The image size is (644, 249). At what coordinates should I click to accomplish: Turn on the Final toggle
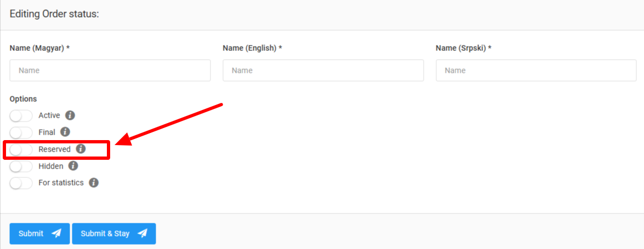(21, 132)
